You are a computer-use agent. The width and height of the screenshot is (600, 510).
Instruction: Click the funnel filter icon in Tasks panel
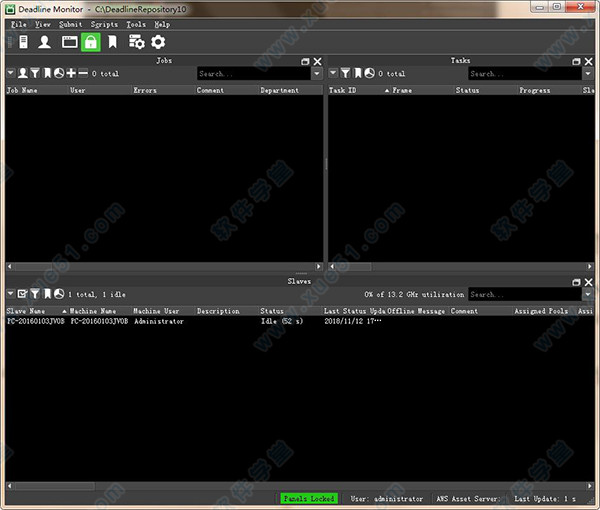coord(346,73)
